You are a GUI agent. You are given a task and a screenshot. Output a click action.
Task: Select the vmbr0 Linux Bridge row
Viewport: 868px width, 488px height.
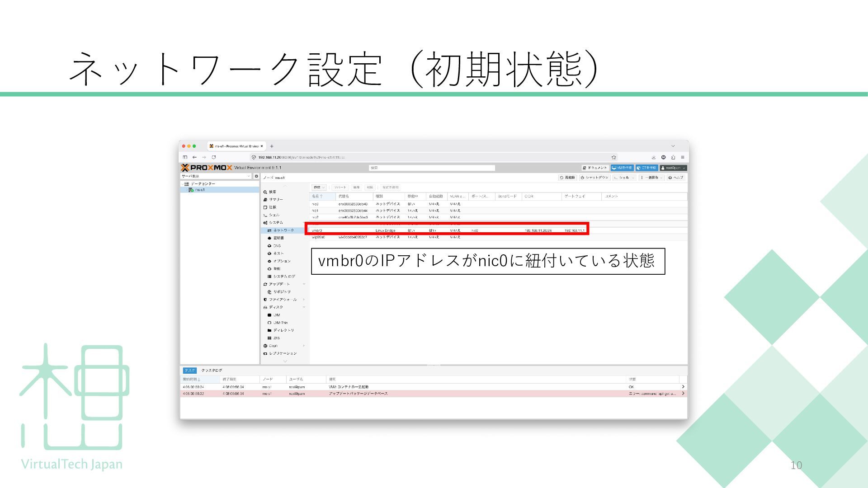pyautogui.click(x=385, y=230)
